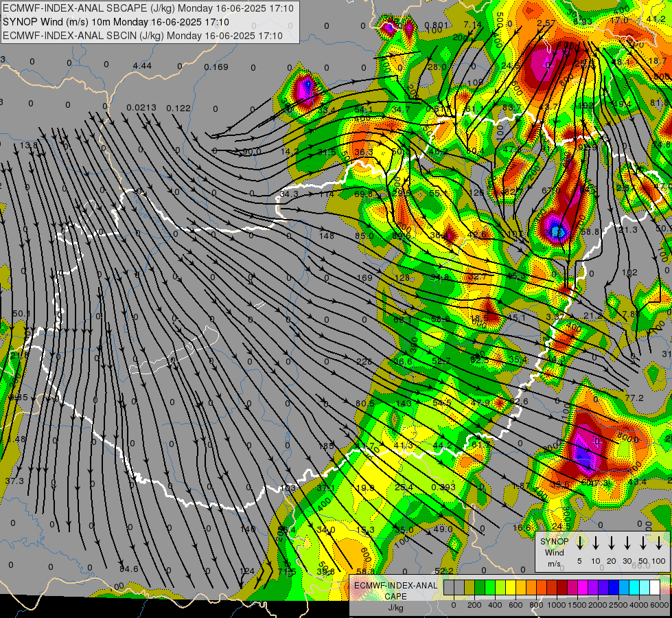Select the olive swatch in CAPE legend
Image resolution: width=672 pixels, height=618 pixels.
click(470, 587)
